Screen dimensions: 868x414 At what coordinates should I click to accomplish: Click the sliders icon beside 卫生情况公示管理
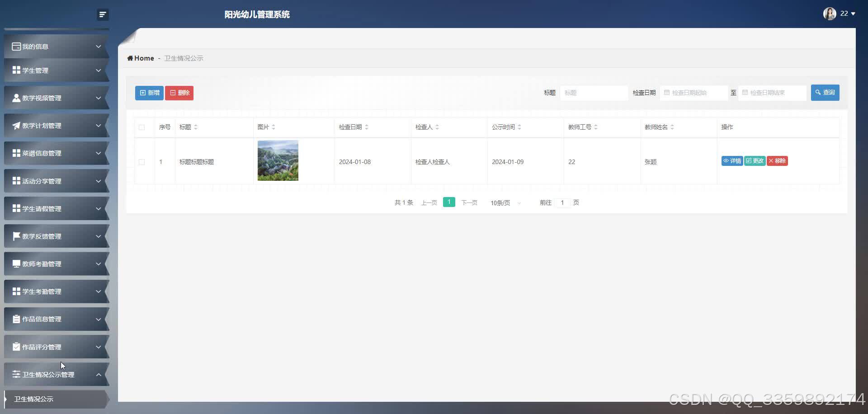(x=16, y=374)
